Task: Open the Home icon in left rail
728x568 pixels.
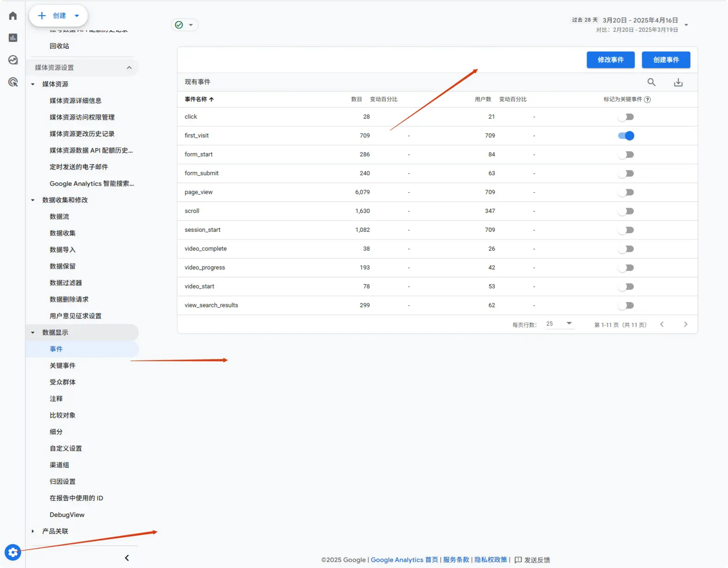Action: point(13,16)
